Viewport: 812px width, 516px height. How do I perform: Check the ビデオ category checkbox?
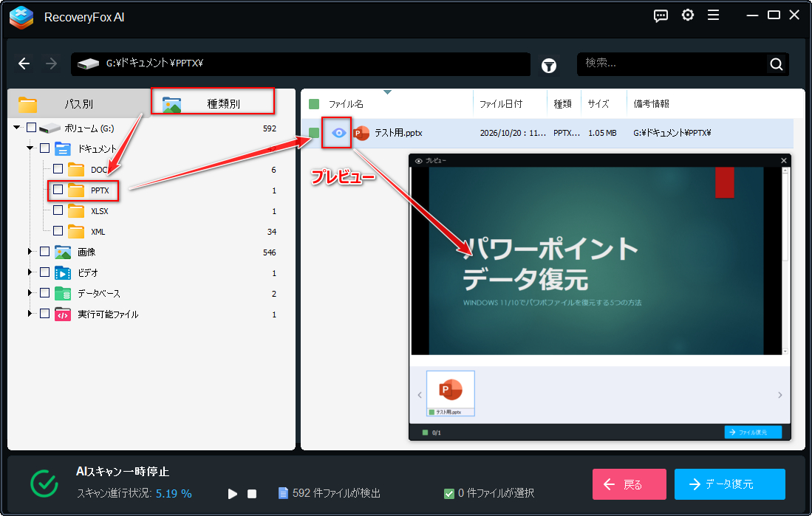point(44,272)
